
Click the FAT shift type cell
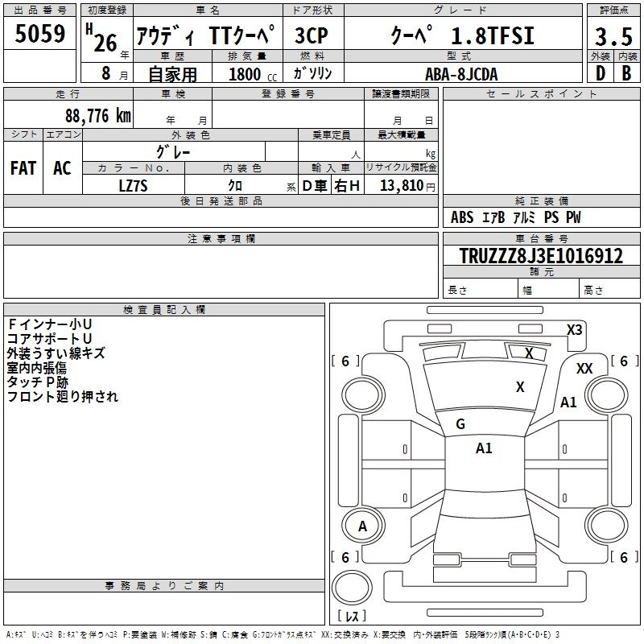click(23, 167)
